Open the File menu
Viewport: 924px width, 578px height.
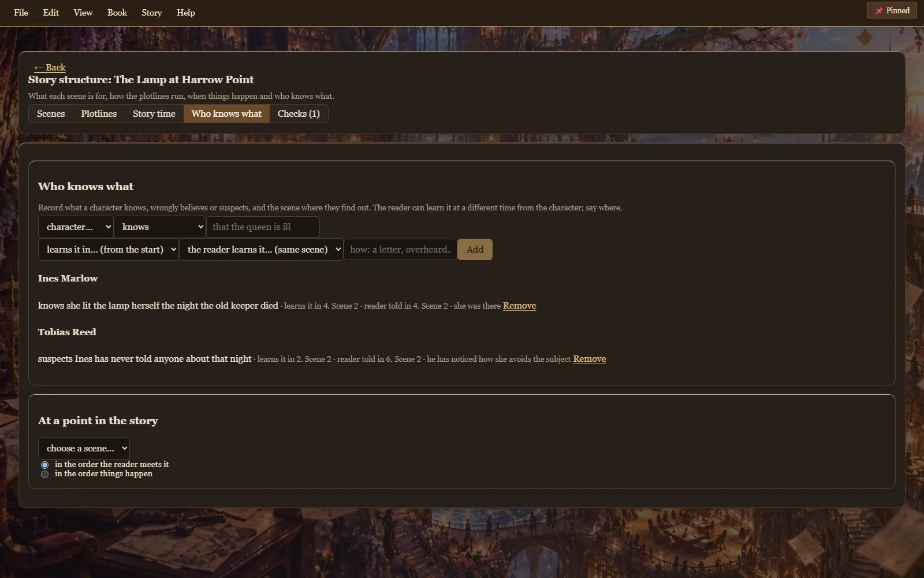pos(21,13)
